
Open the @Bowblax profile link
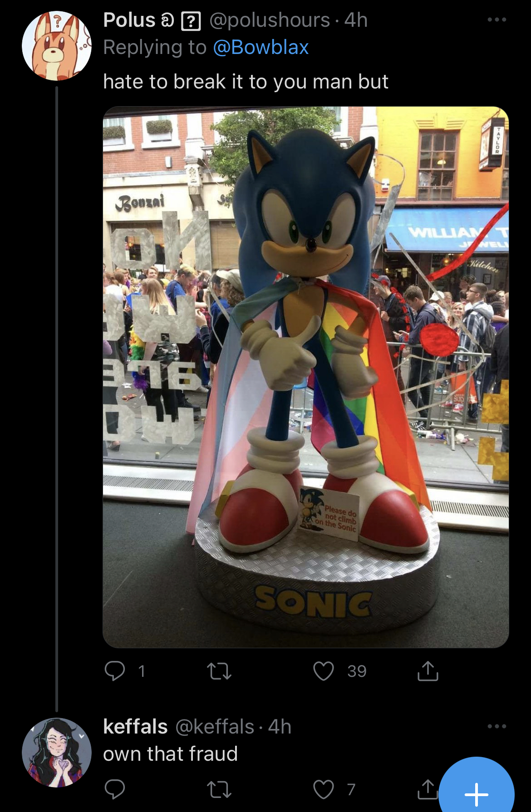point(261,47)
